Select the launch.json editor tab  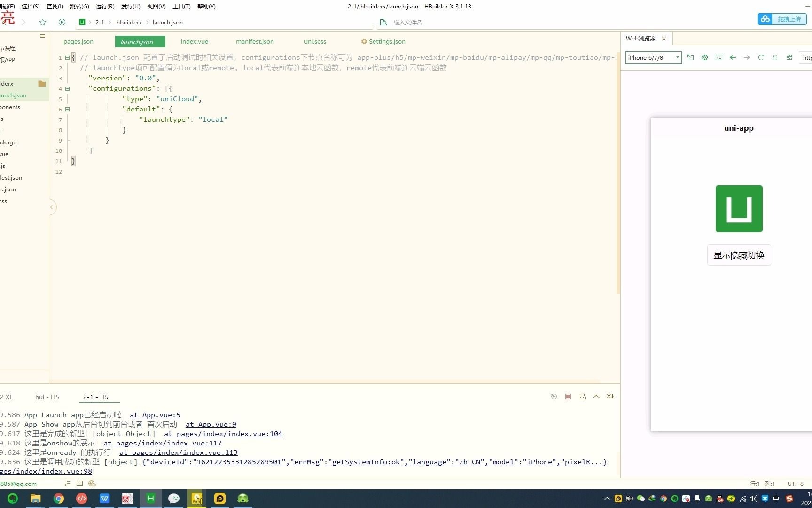[x=140, y=41]
